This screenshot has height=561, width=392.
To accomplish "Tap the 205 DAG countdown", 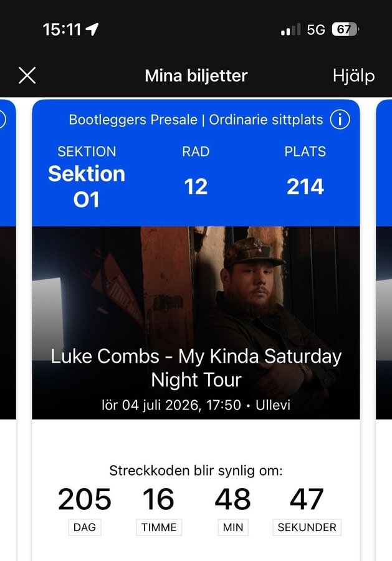I will 85,508.
